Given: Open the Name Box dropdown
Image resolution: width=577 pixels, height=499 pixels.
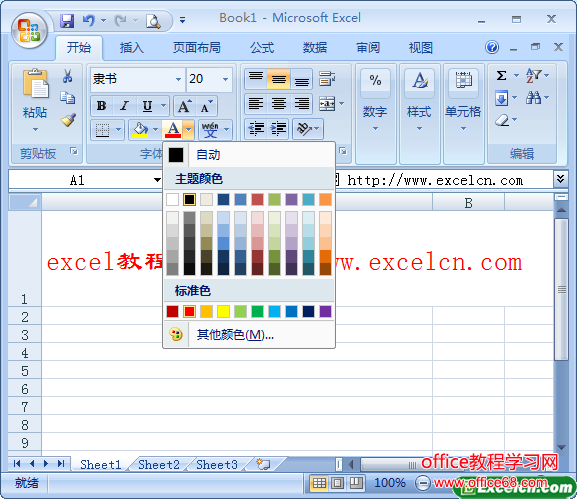Looking at the screenshot, I should click(157, 180).
